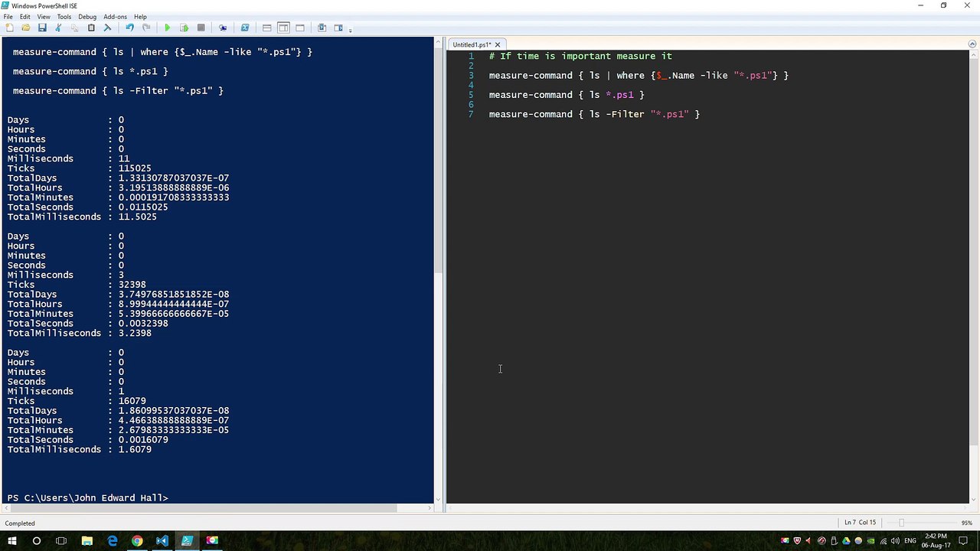The height and width of the screenshot is (551, 980).
Task: Click line 7 with ls -Filter command
Action: coord(594,114)
